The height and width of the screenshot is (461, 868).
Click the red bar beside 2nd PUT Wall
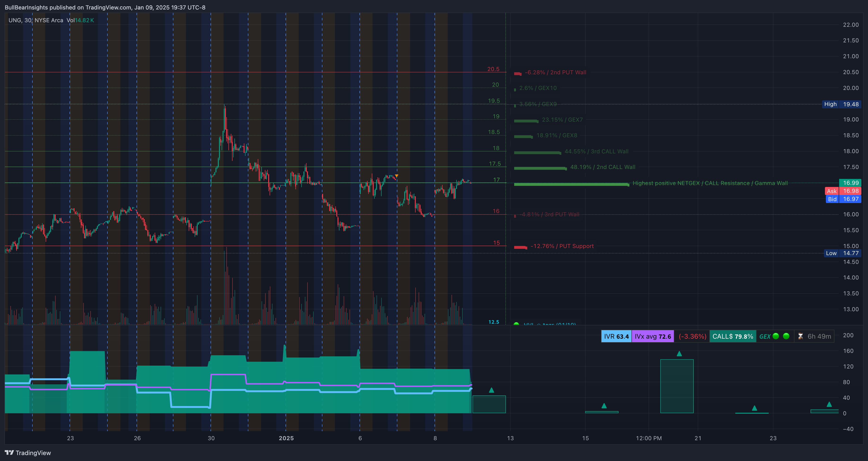(x=518, y=74)
